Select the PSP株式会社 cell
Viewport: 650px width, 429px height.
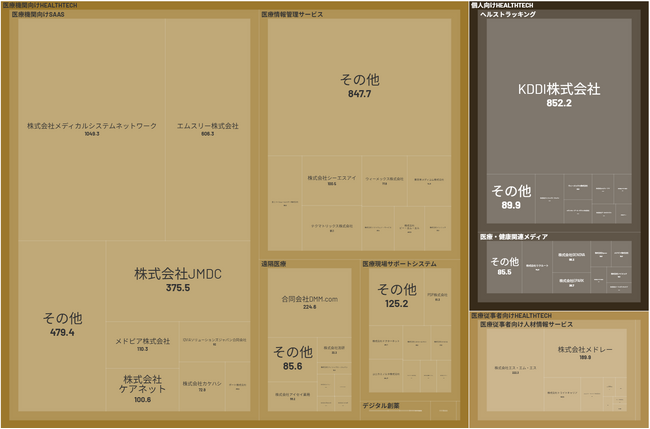pyautogui.click(x=438, y=297)
